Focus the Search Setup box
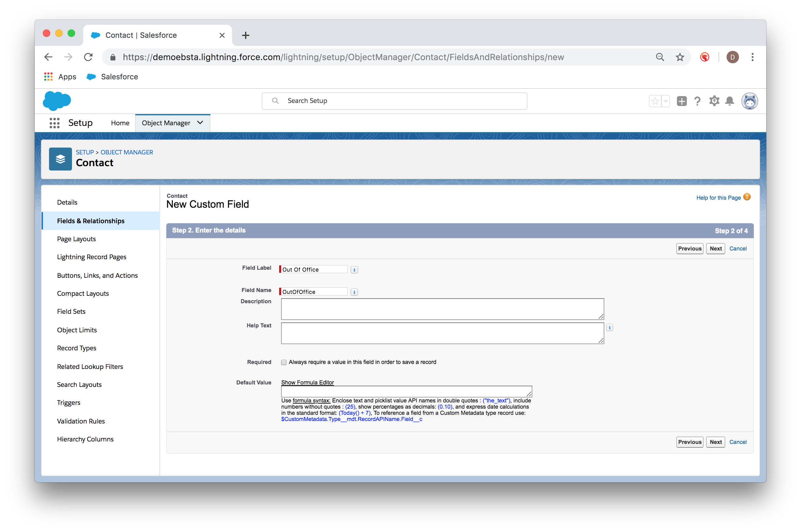Viewport: 801px width, 532px height. 394,101
